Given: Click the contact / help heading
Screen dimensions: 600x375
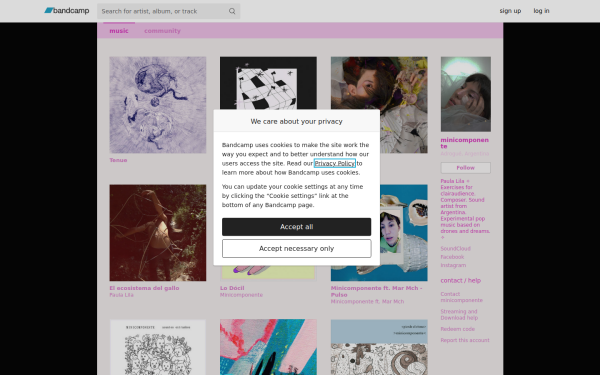Looking at the screenshot, I should click(x=461, y=280).
